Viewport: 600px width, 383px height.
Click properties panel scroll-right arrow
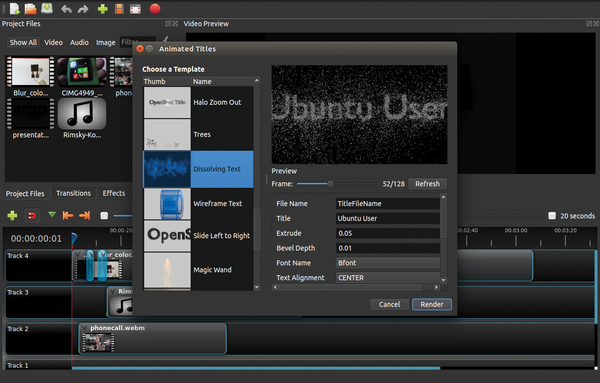436,287
